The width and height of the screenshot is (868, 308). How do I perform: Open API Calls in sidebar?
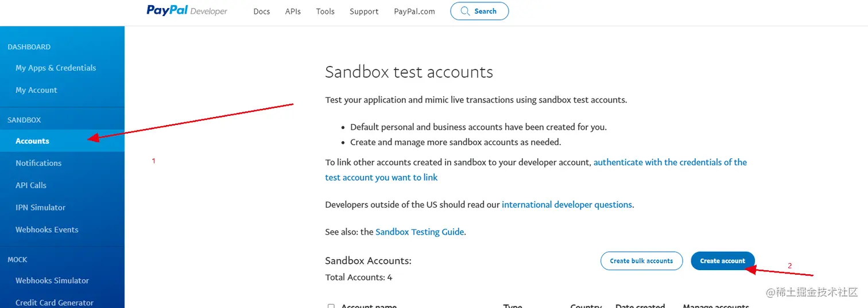tap(31, 185)
